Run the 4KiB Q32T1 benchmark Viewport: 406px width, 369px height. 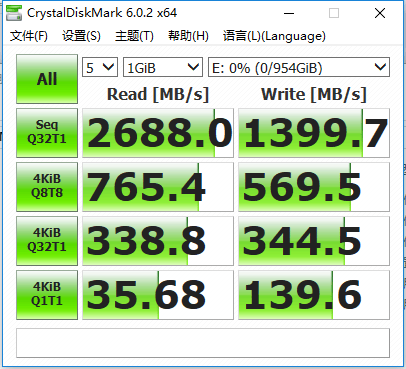pos(47,241)
